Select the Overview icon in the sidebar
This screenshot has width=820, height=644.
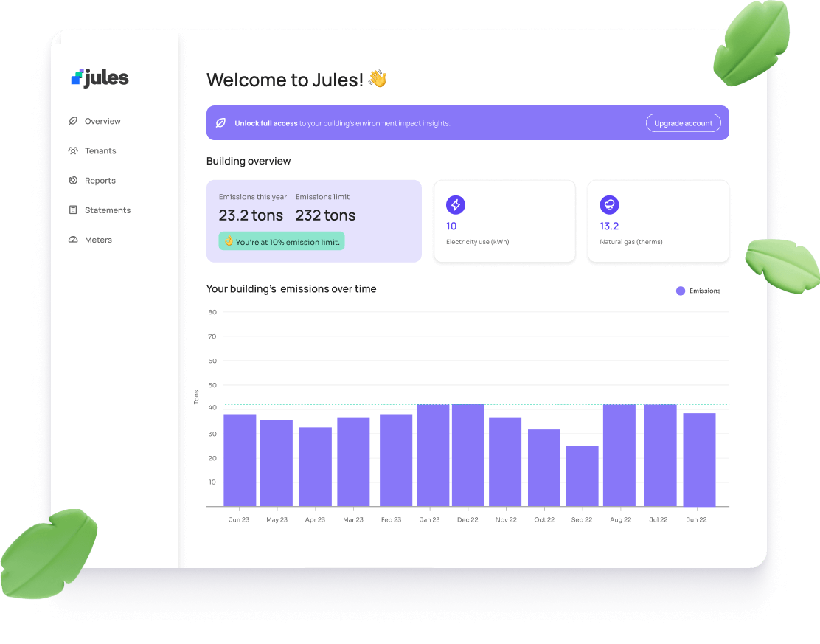coord(74,121)
